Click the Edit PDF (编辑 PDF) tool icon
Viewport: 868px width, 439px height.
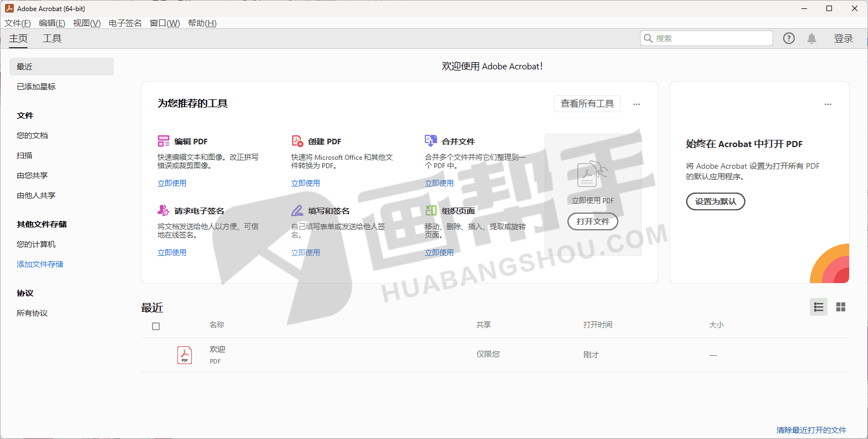tap(164, 141)
